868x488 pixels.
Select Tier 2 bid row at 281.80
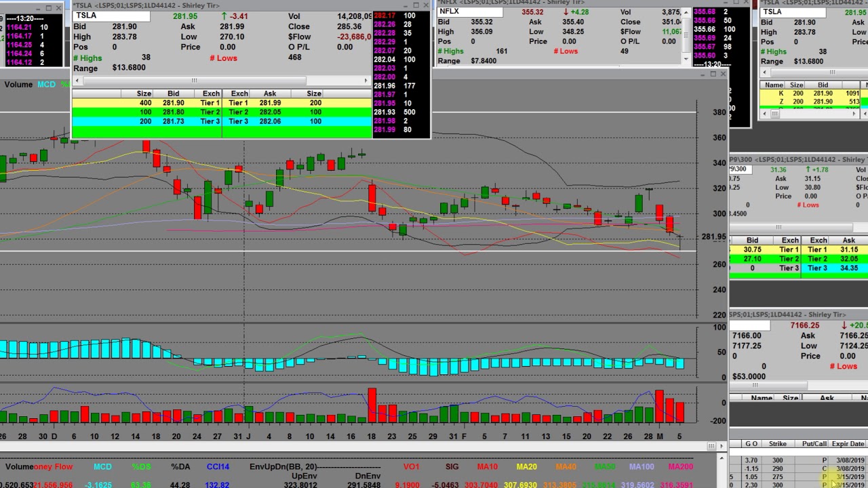(147, 112)
